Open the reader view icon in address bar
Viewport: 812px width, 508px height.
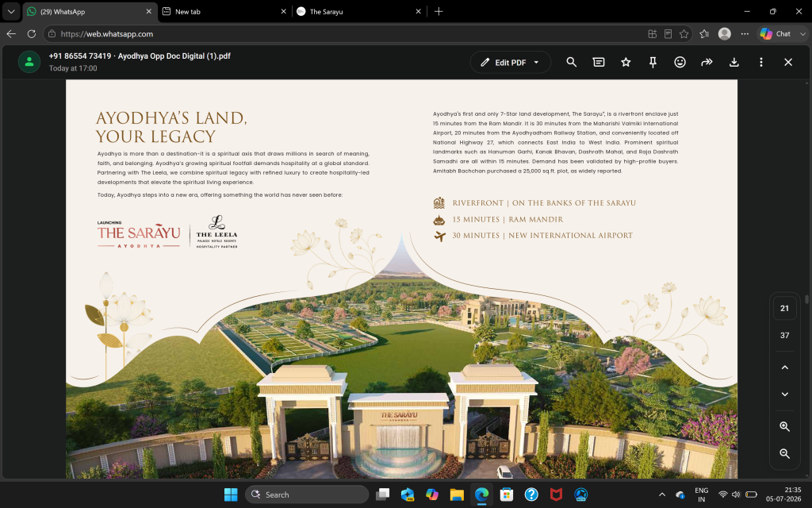668,33
